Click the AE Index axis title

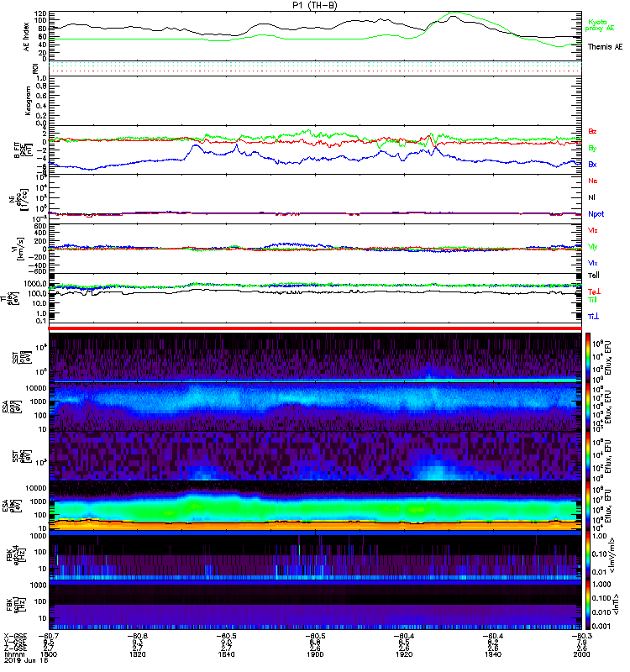pyautogui.click(x=27, y=37)
